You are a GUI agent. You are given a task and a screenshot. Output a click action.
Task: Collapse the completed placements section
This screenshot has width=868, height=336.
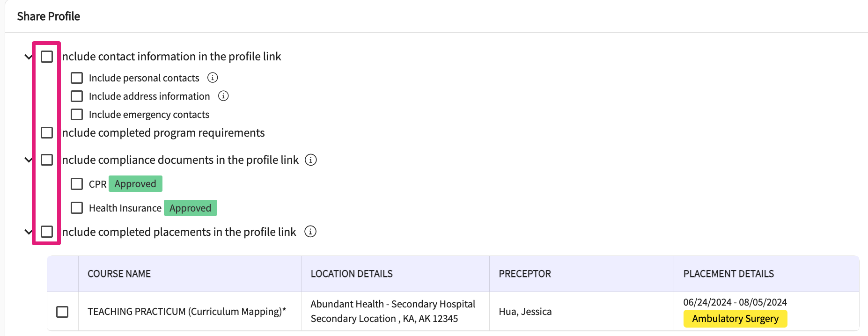point(28,232)
